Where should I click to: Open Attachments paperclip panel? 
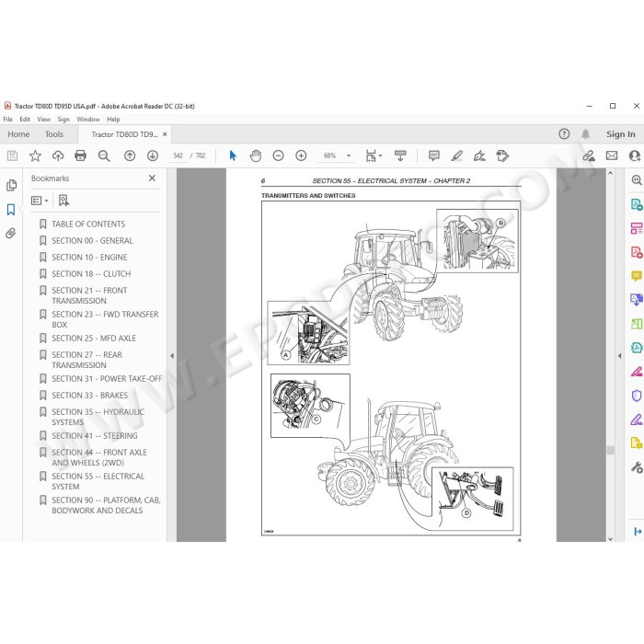click(x=11, y=234)
